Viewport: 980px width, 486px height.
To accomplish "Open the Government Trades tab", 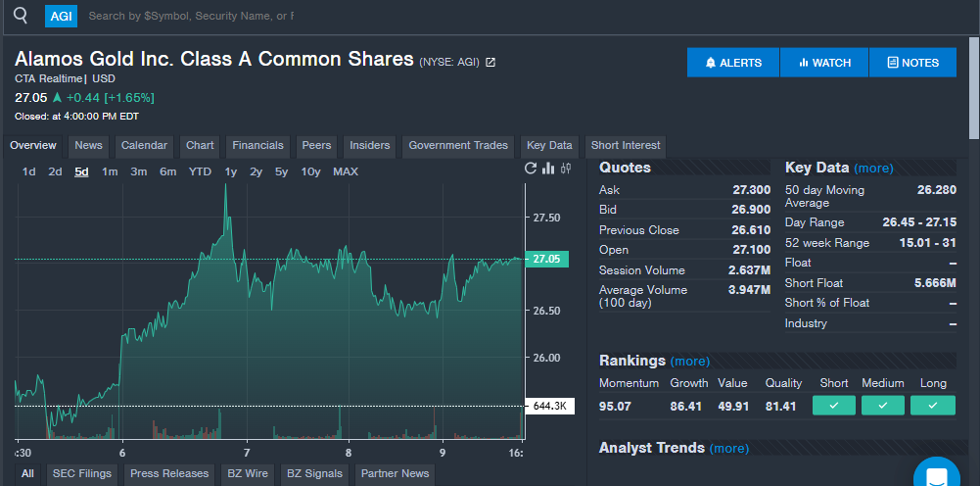I will 458,146.
